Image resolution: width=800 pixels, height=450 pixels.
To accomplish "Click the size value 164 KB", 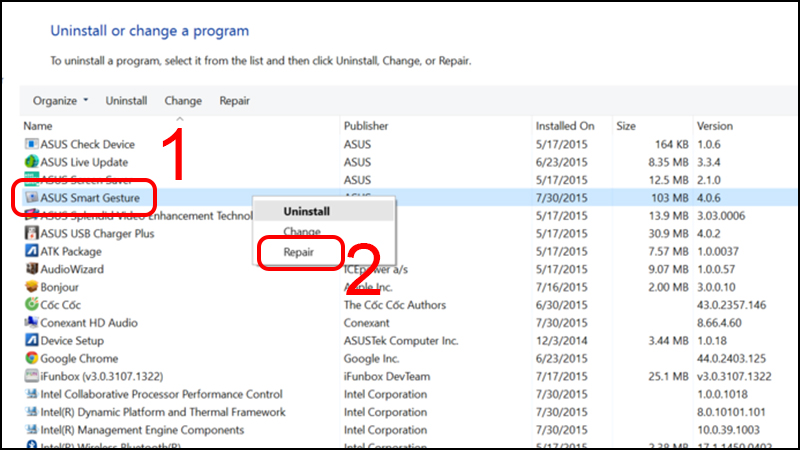I will 671,144.
